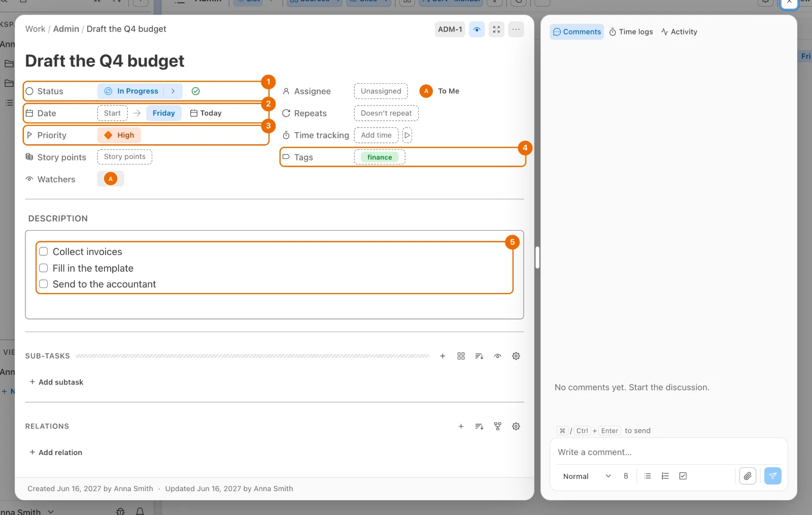Attach a file with the paperclip icon
The height and width of the screenshot is (515, 812).
(x=748, y=476)
